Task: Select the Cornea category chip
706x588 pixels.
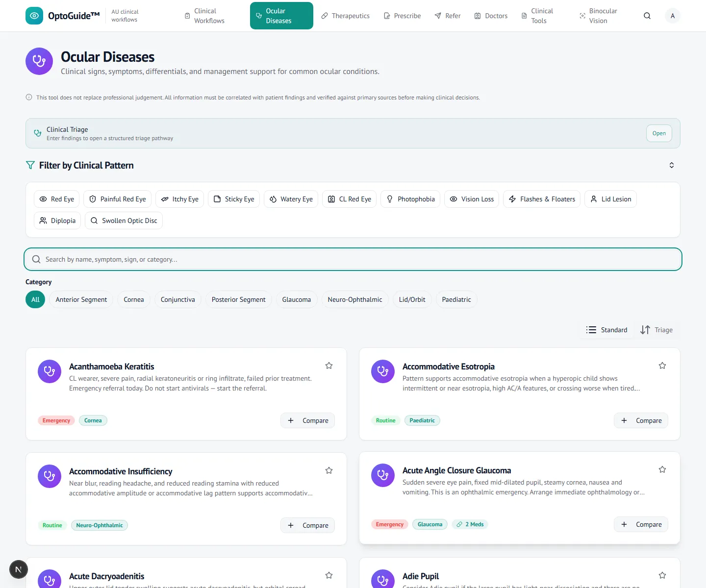Action: pyautogui.click(x=134, y=299)
